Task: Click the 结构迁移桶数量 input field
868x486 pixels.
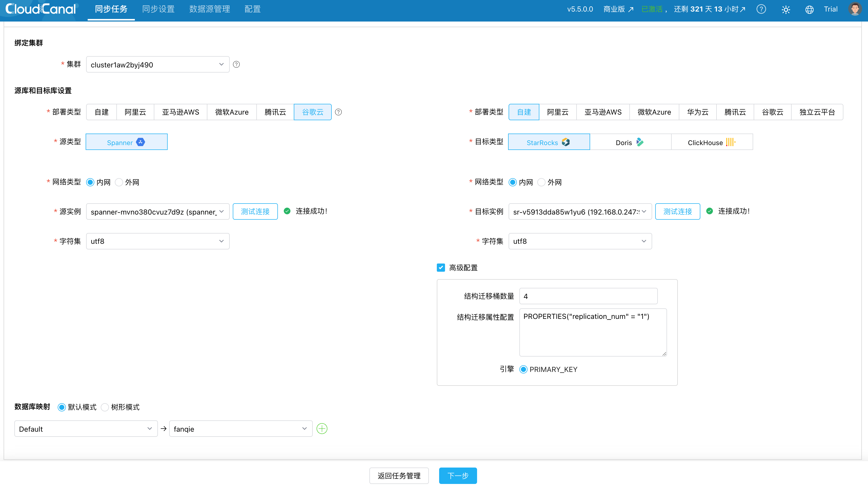Action: pyautogui.click(x=588, y=296)
